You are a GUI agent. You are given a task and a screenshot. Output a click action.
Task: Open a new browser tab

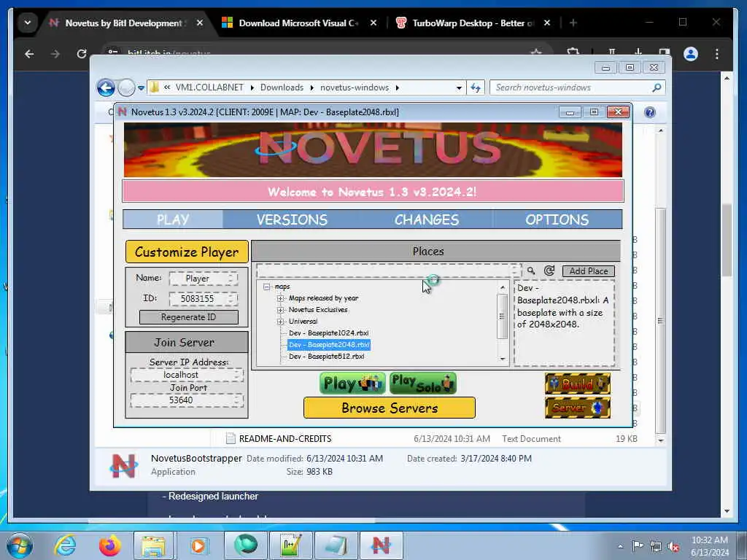[x=573, y=23]
